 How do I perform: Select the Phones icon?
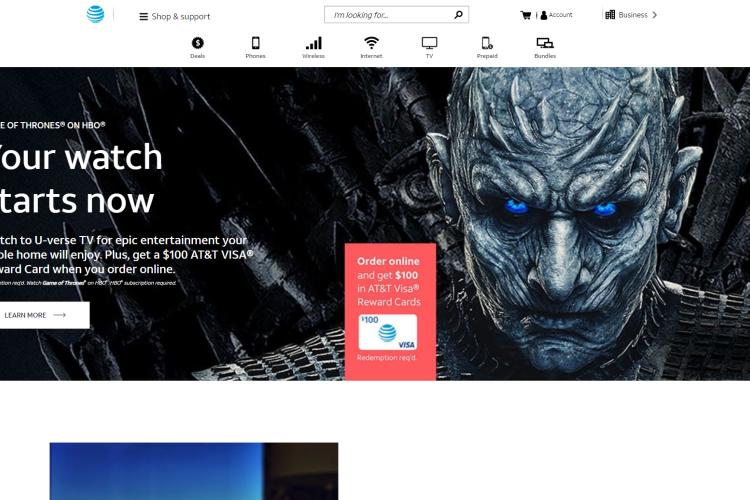255,43
